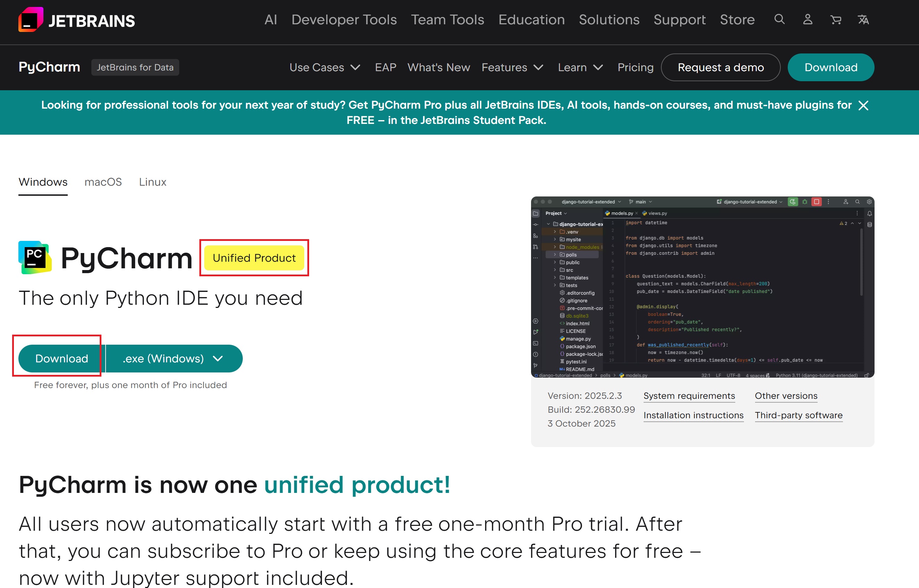Open the Other versions link
The image size is (919, 588).
(x=786, y=396)
